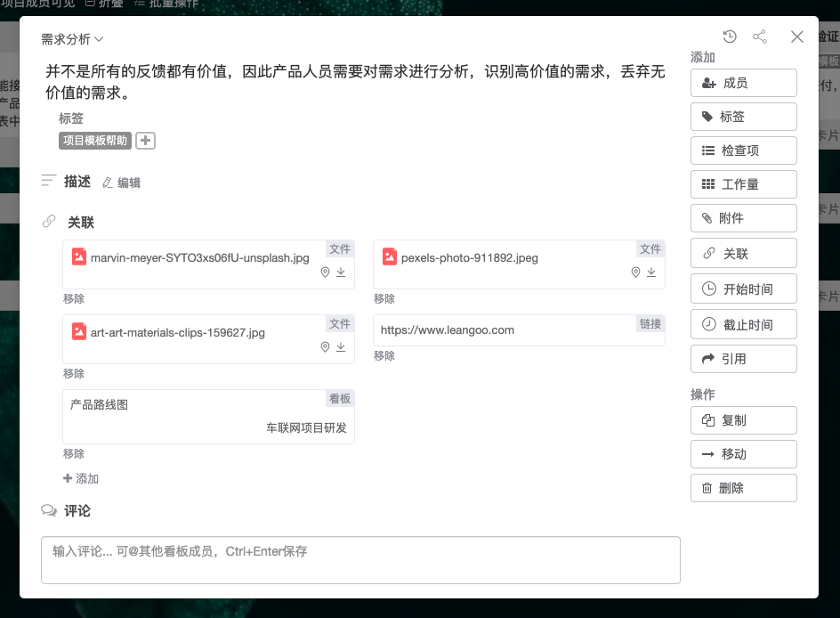Set the 截止时间 deadline

743,325
